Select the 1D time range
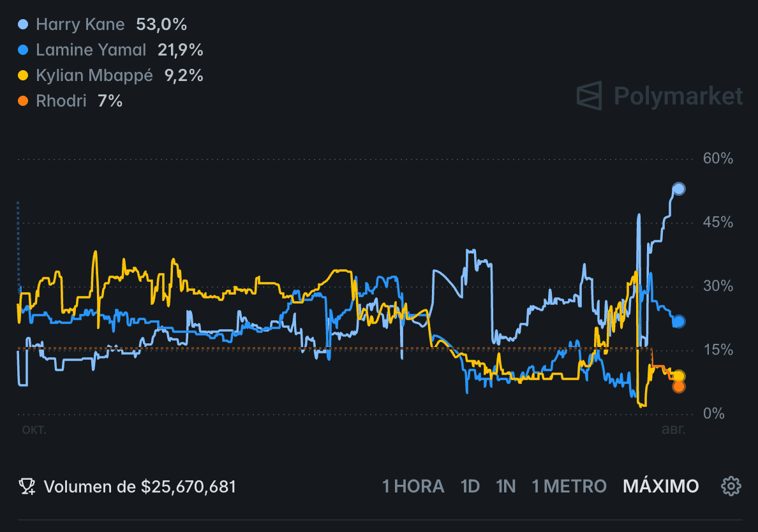The width and height of the screenshot is (758, 532). (x=470, y=487)
